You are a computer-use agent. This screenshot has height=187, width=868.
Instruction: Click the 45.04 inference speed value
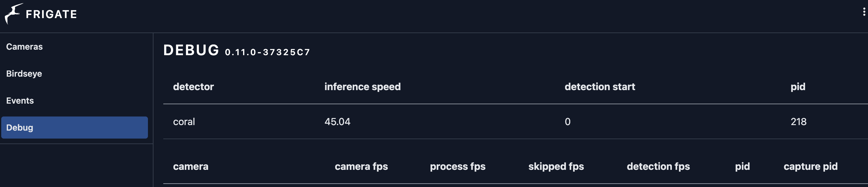pos(337,122)
